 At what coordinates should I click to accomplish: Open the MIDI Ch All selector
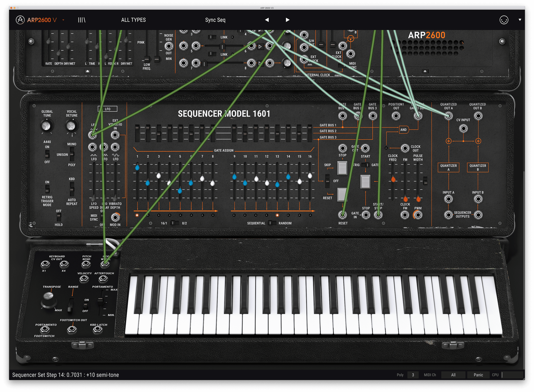[x=453, y=375]
